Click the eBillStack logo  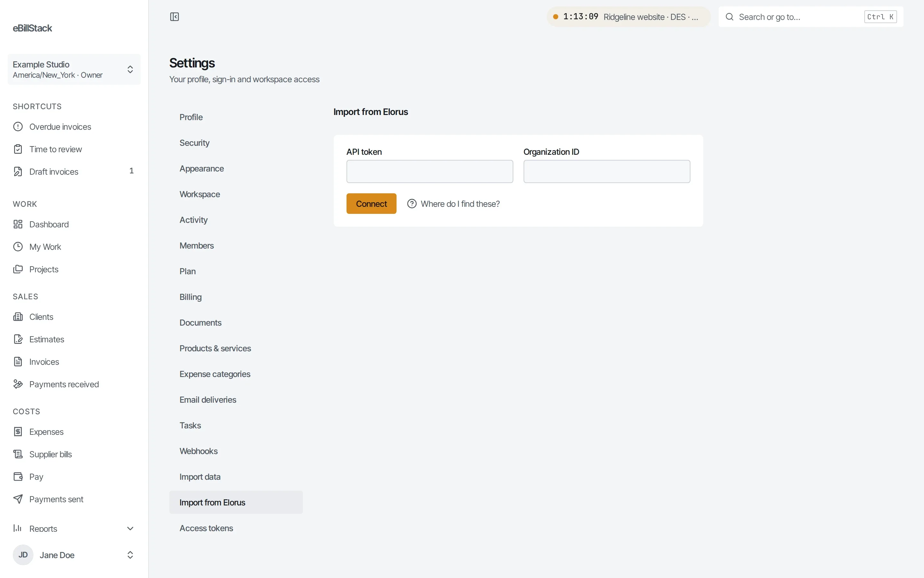(x=32, y=28)
